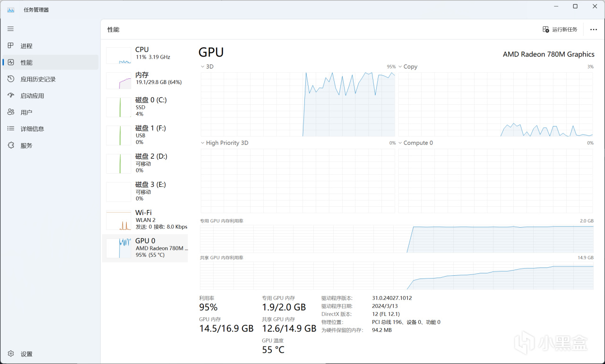Image resolution: width=605 pixels, height=364 pixels.
Task: Click the 用户 people icon
Action: click(11, 112)
